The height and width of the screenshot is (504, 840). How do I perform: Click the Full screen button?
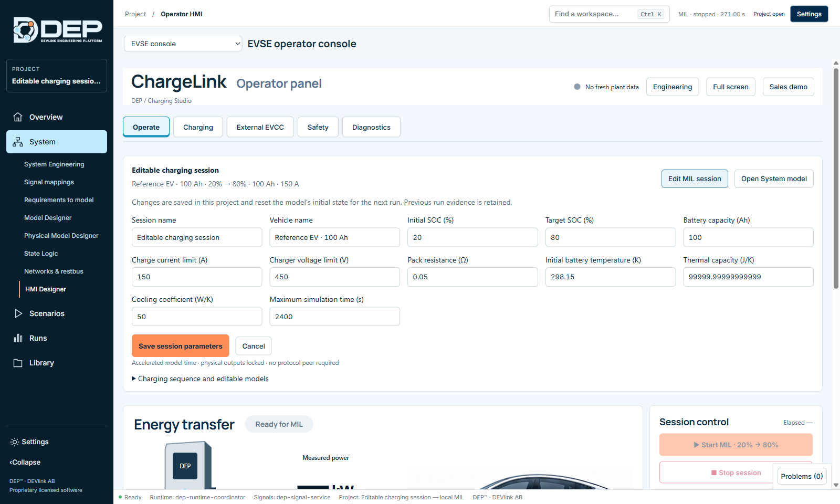[x=731, y=87]
